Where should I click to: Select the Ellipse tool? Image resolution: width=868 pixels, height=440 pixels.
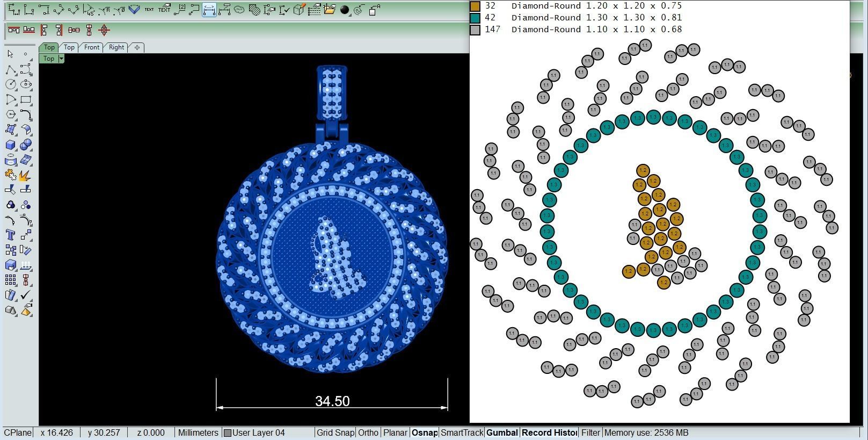click(26, 84)
